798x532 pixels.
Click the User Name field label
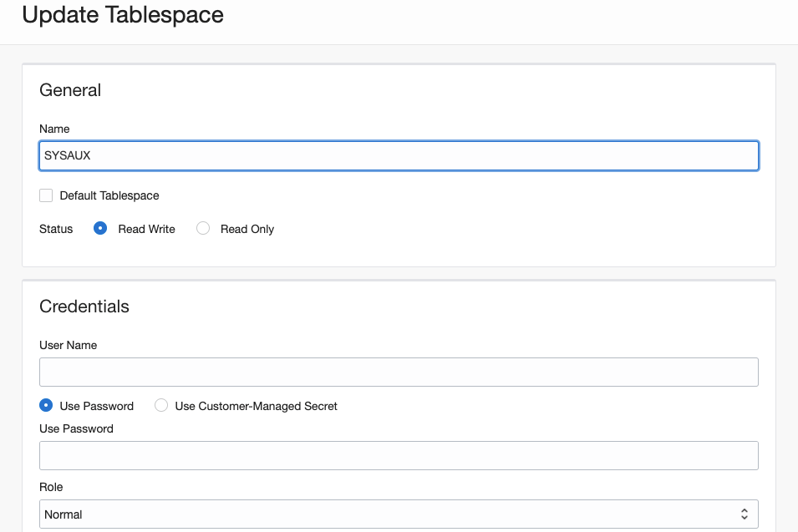pyautogui.click(x=69, y=345)
